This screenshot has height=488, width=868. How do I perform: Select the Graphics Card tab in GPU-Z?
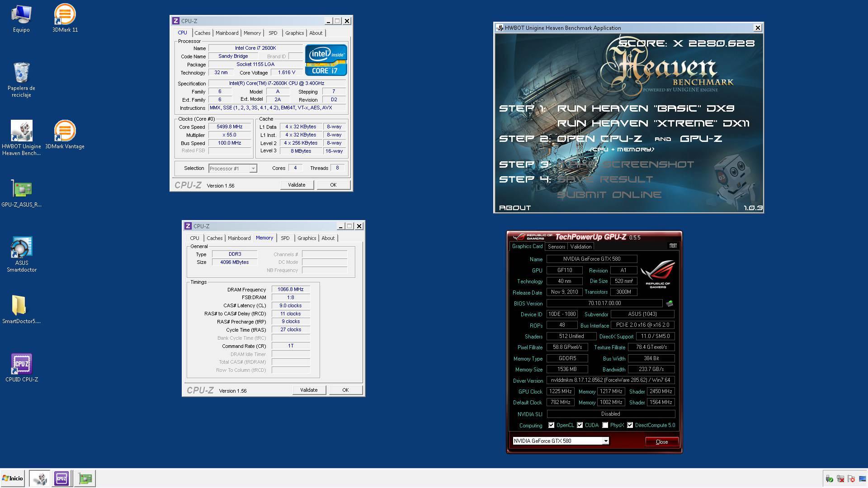point(527,246)
